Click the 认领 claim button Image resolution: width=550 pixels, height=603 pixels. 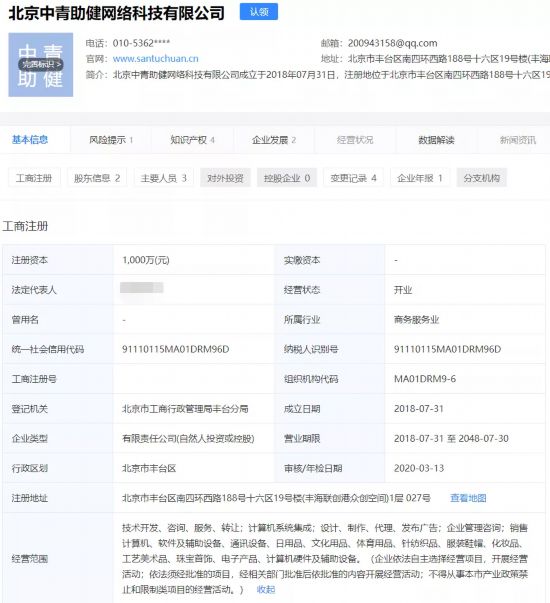(258, 12)
